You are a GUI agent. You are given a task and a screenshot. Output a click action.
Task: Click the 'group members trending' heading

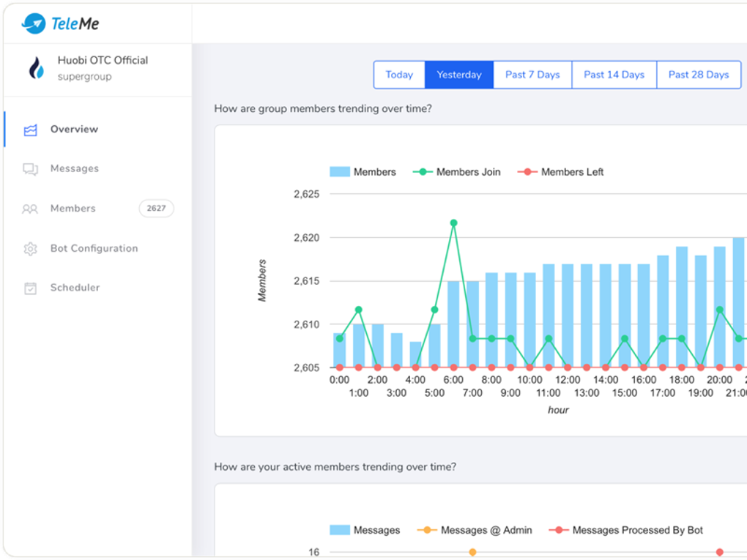tap(323, 108)
